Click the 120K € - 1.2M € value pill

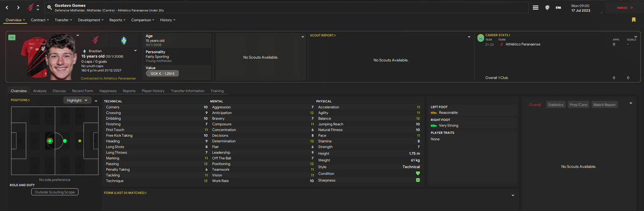(x=162, y=74)
